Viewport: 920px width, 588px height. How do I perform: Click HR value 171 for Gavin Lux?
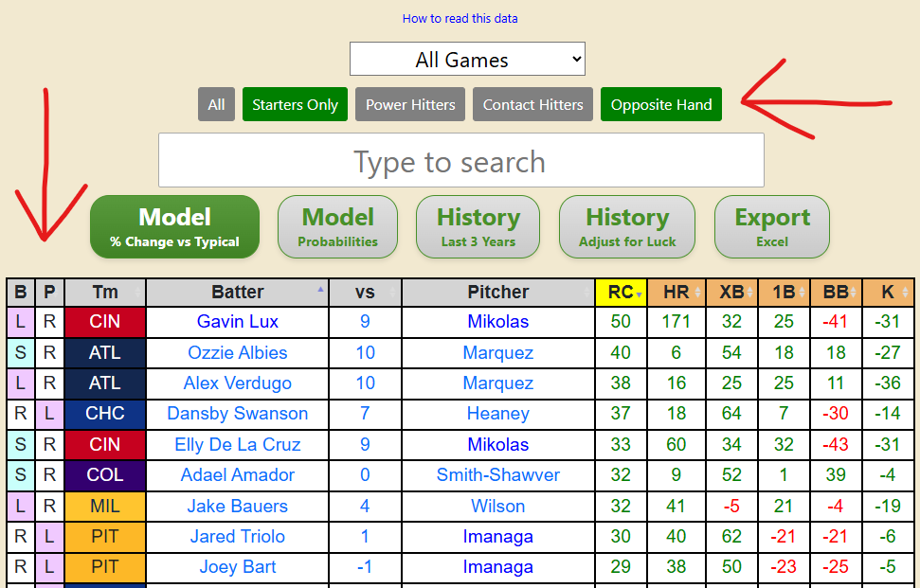coord(676,322)
